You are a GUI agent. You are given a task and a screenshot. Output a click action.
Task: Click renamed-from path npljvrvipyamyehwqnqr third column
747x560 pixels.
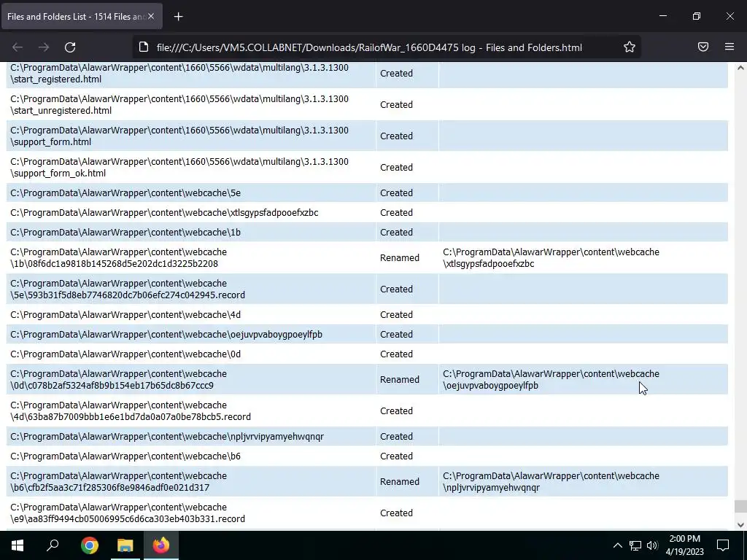tap(551, 481)
